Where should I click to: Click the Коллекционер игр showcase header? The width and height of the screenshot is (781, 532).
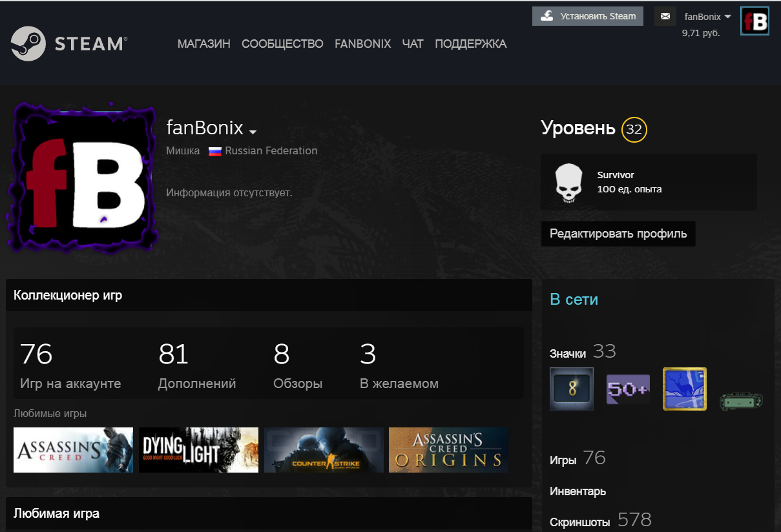269,296
